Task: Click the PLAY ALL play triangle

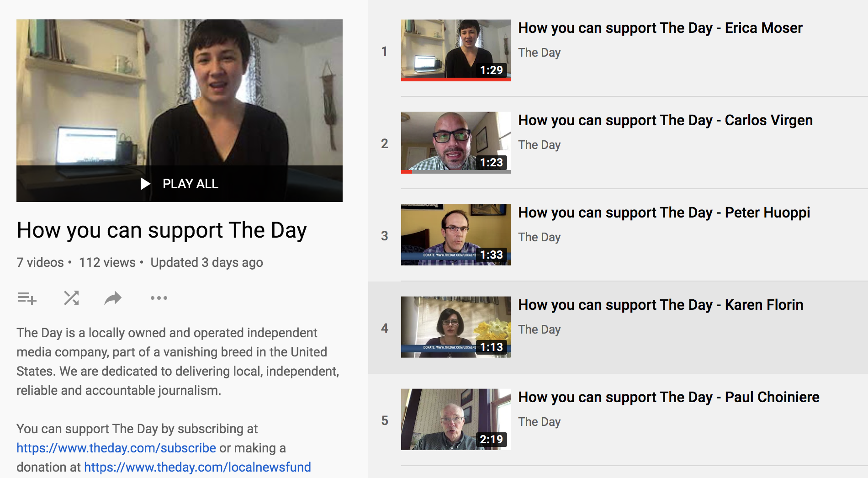Action: 145,184
